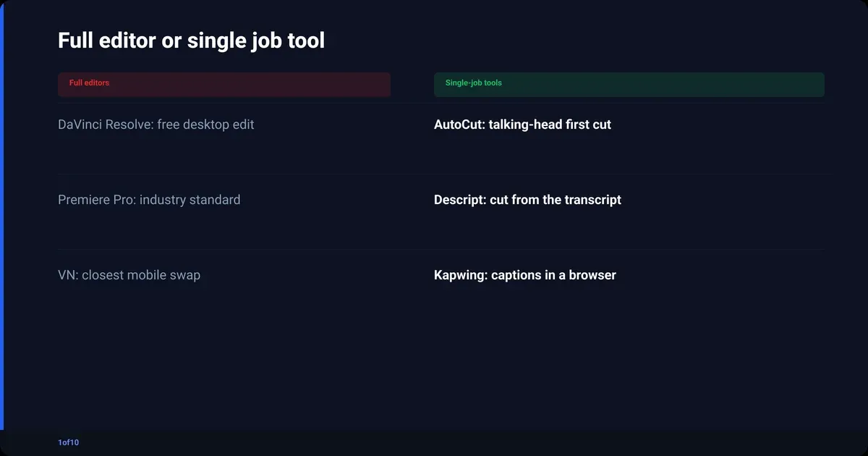
Task: Select the green 'Single-job tools' column header
Action: [629, 85]
